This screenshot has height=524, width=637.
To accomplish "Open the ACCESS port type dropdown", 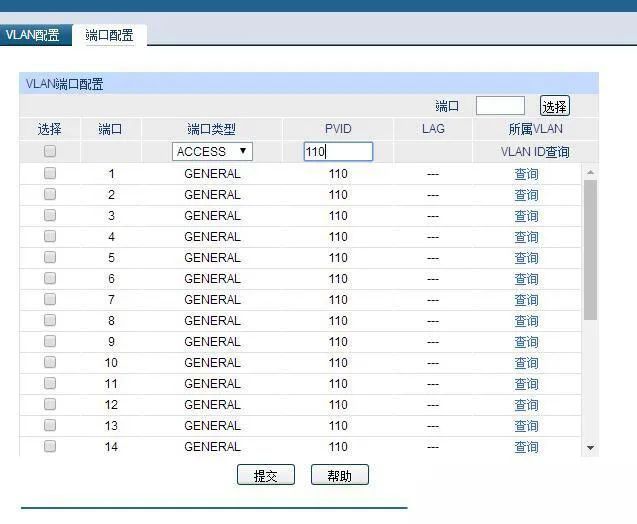I will point(212,152).
